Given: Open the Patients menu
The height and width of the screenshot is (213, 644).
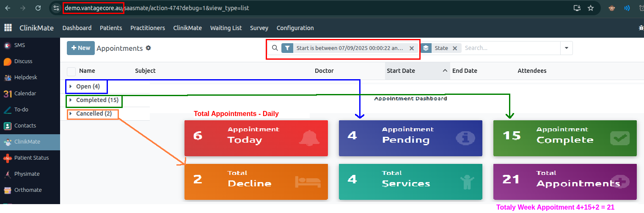Looking at the screenshot, I should pyautogui.click(x=111, y=28).
